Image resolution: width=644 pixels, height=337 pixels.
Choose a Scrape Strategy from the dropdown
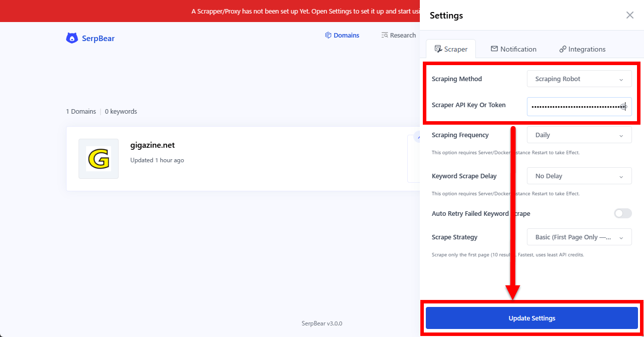tap(579, 237)
